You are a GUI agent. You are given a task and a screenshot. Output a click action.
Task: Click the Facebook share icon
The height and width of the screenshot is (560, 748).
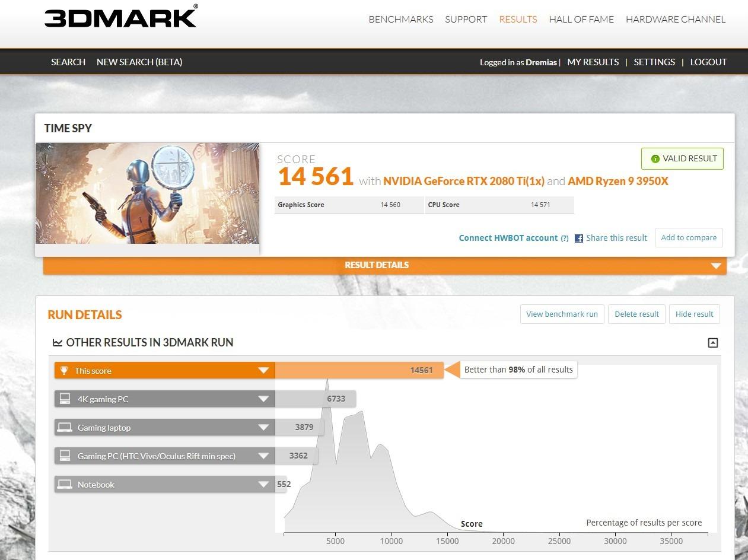point(579,238)
